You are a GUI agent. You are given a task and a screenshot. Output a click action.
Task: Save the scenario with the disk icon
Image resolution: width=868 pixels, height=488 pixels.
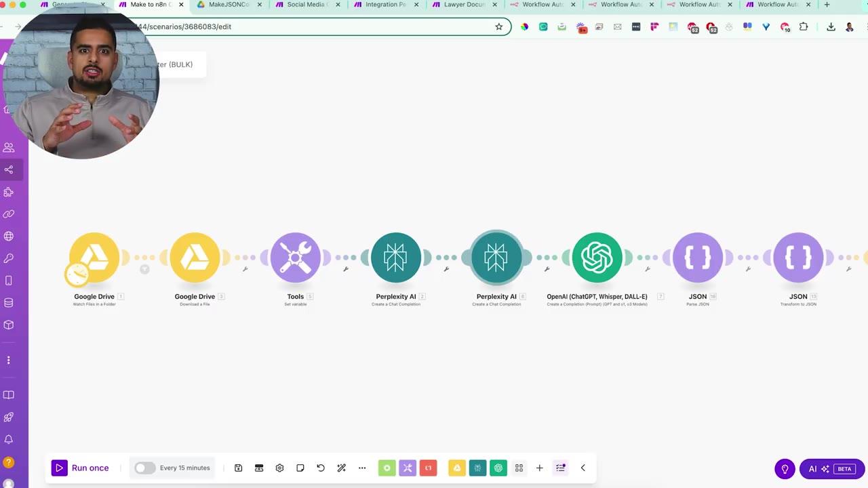[239, 468]
